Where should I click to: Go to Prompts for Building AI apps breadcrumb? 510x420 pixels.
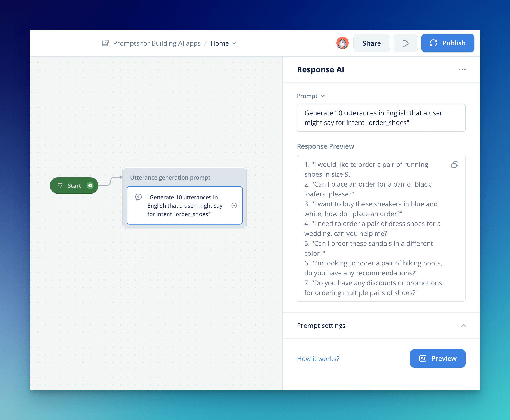(157, 43)
